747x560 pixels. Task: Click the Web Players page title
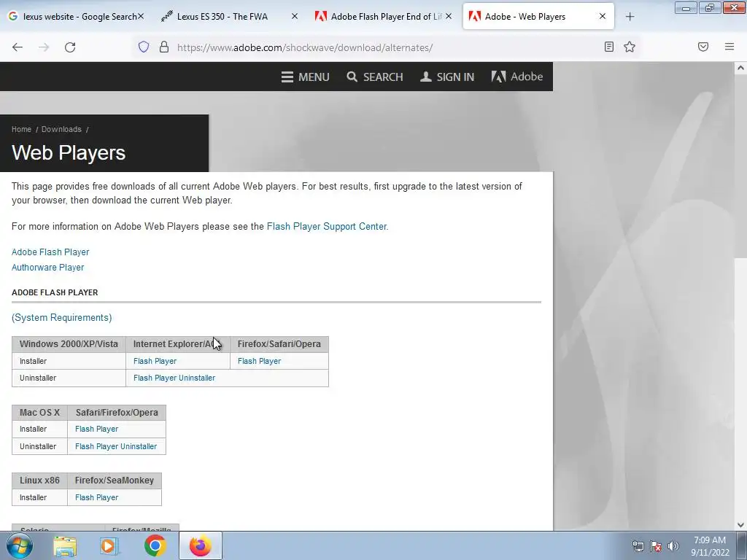(x=69, y=152)
